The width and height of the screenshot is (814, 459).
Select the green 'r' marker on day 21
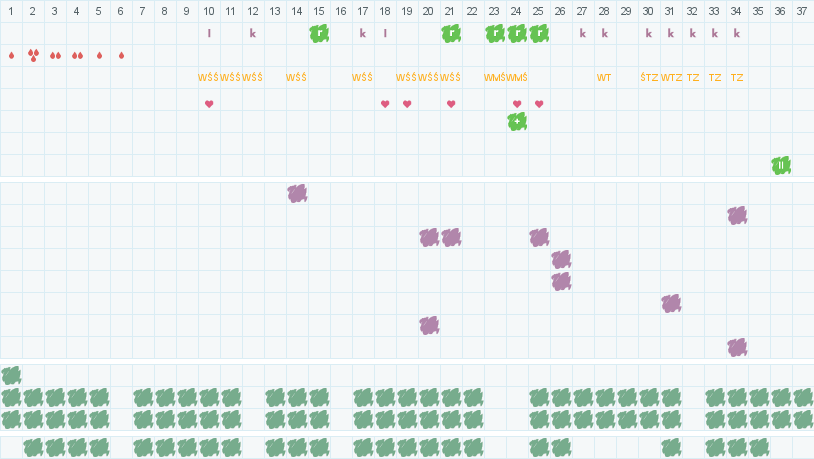tap(451, 33)
